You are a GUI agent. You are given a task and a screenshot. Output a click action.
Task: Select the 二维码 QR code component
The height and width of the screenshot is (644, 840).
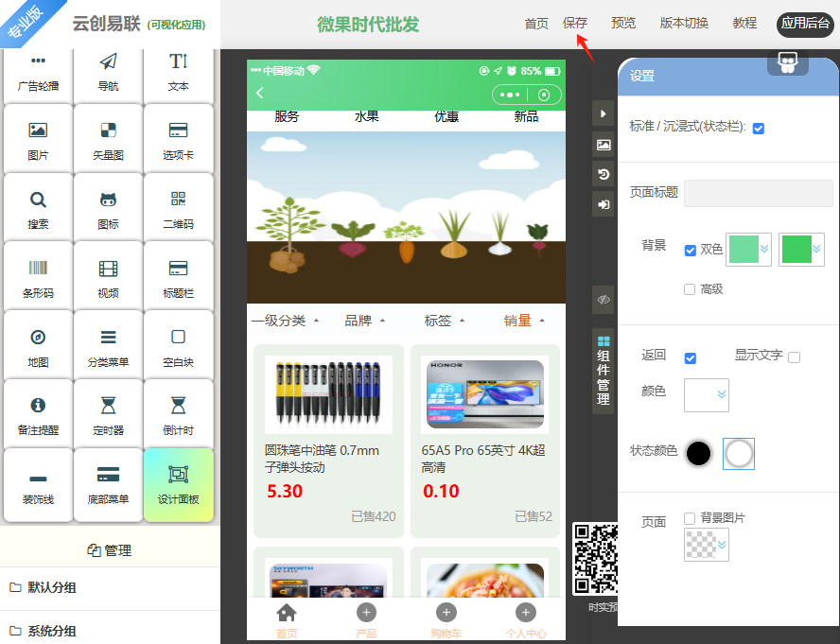[x=178, y=208]
